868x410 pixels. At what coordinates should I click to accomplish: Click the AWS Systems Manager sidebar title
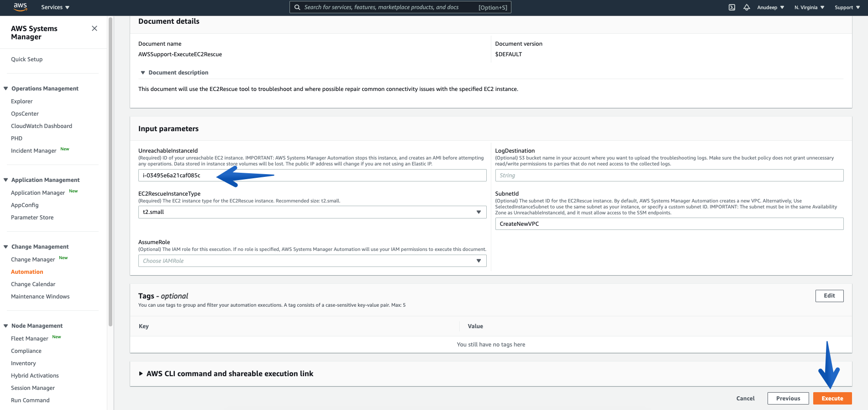[x=34, y=32]
